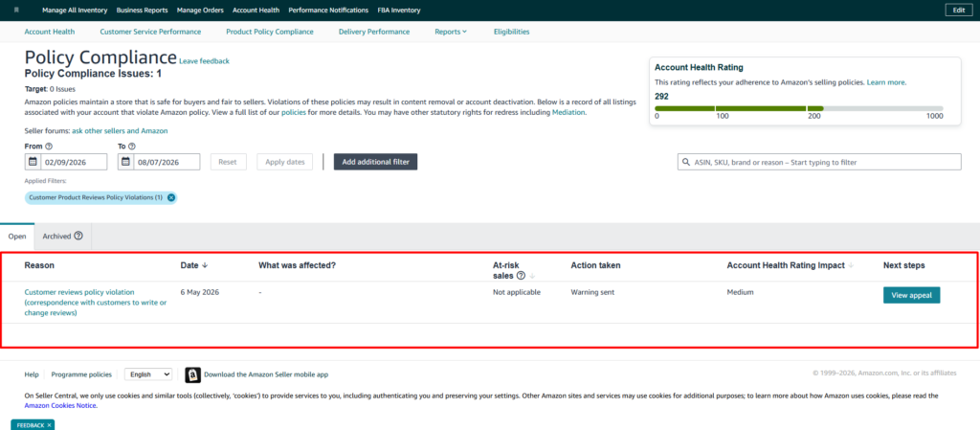The image size is (980, 430).
Task: Open Customer reviews policy violation link
Action: (96, 303)
